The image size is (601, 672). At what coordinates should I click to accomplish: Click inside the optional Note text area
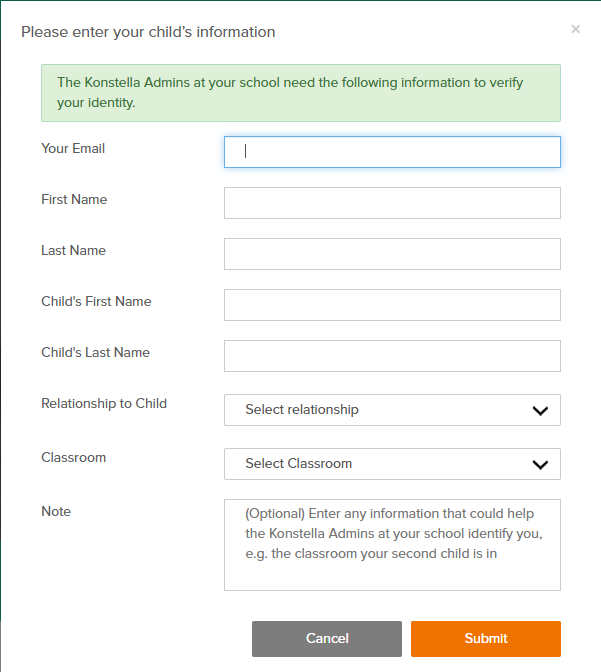(392, 545)
